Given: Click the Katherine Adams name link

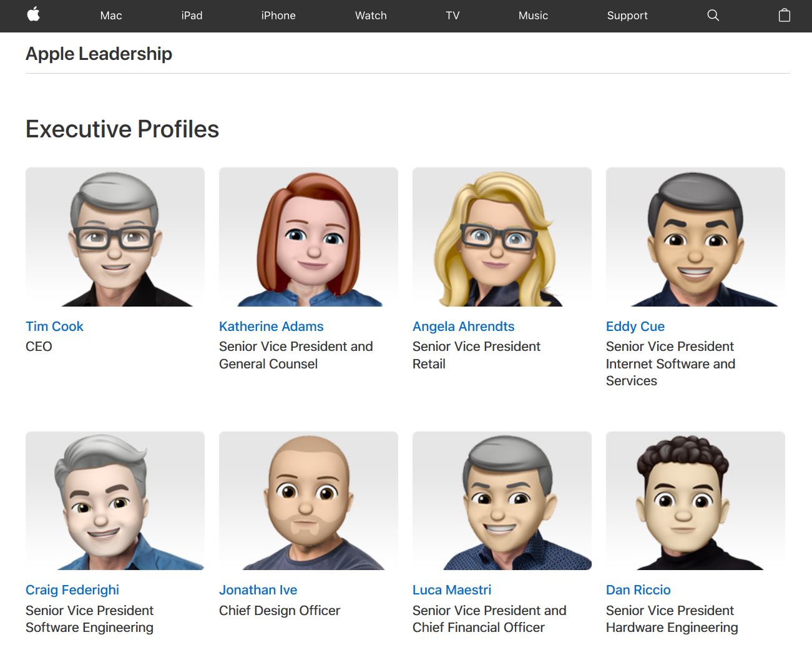Looking at the screenshot, I should click(x=271, y=327).
